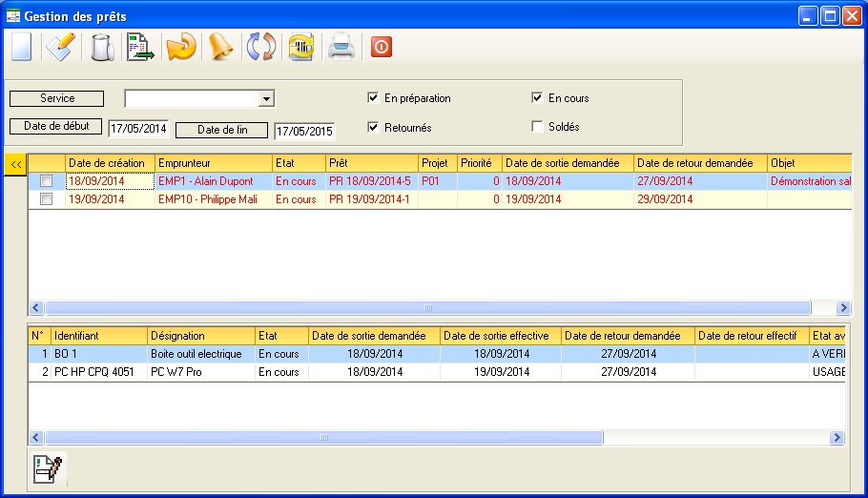The height and width of the screenshot is (498, 868).
Task: Click the start date field 17/05/2014
Action: [138, 129]
